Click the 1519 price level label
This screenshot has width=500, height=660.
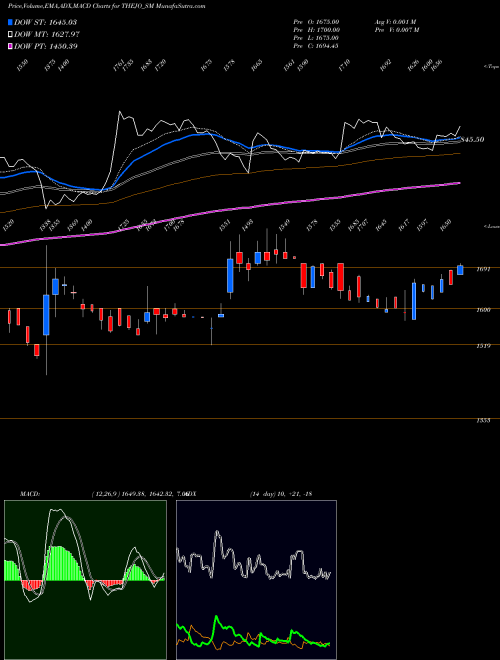coord(484,346)
